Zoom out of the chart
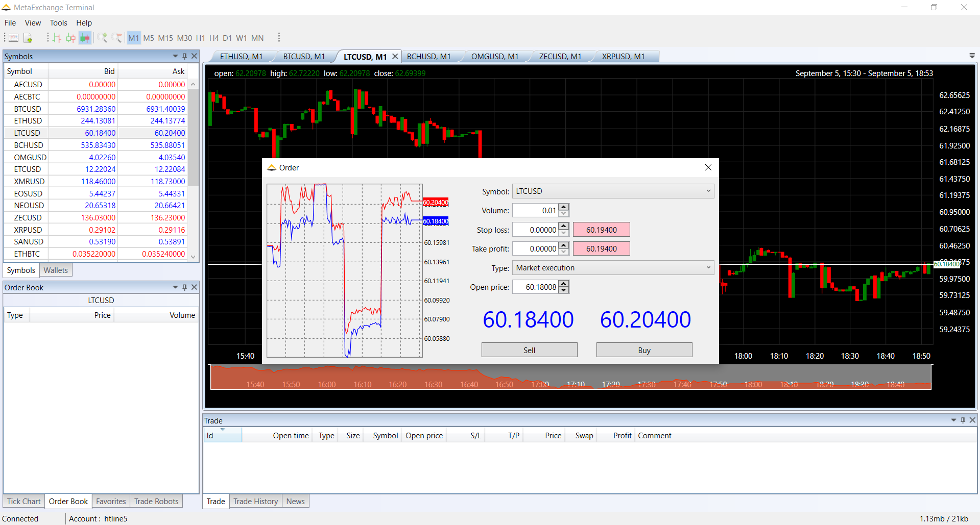The image size is (980, 525). click(116, 38)
